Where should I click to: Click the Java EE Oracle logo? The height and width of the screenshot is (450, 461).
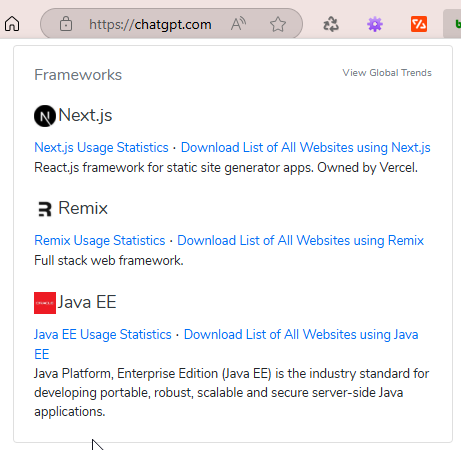pyautogui.click(x=45, y=303)
